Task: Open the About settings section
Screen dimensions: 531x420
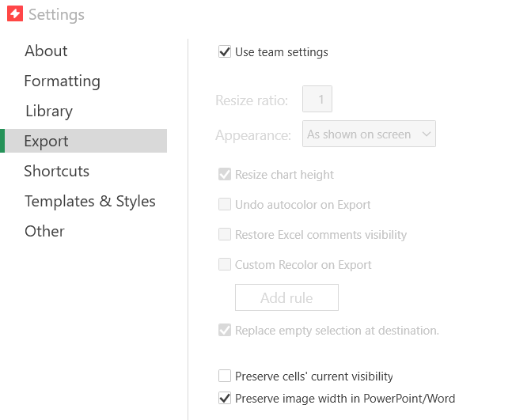Action: (46, 51)
